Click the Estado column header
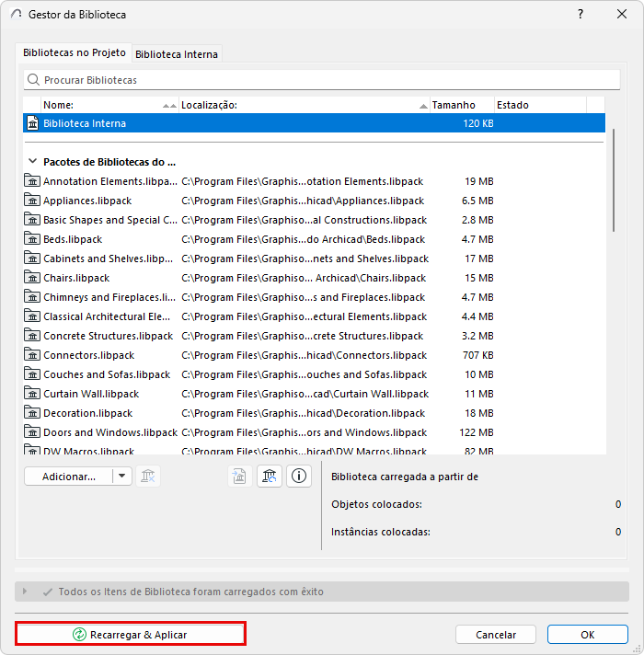 coord(540,105)
